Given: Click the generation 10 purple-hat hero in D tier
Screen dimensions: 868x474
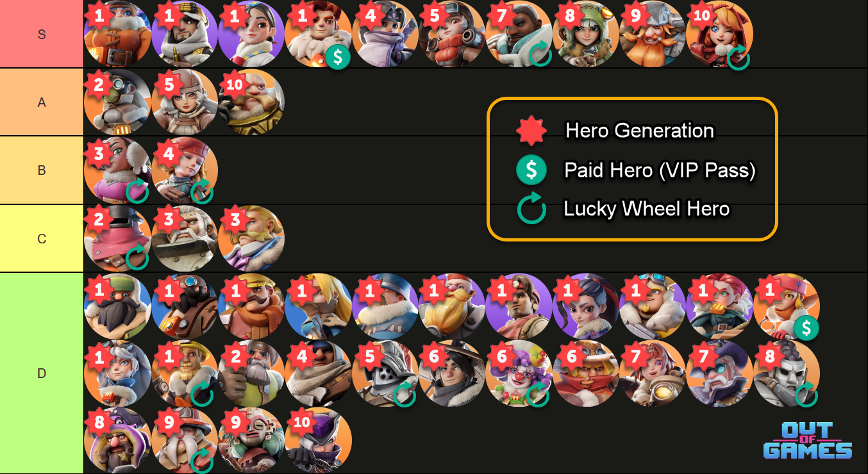Looking at the screenshot, I should (319, 441).
